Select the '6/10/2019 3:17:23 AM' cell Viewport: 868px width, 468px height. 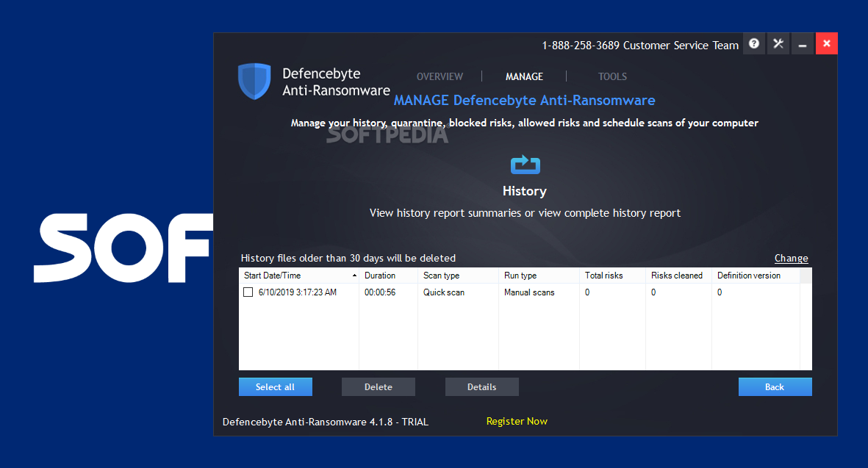click(297, 292)
